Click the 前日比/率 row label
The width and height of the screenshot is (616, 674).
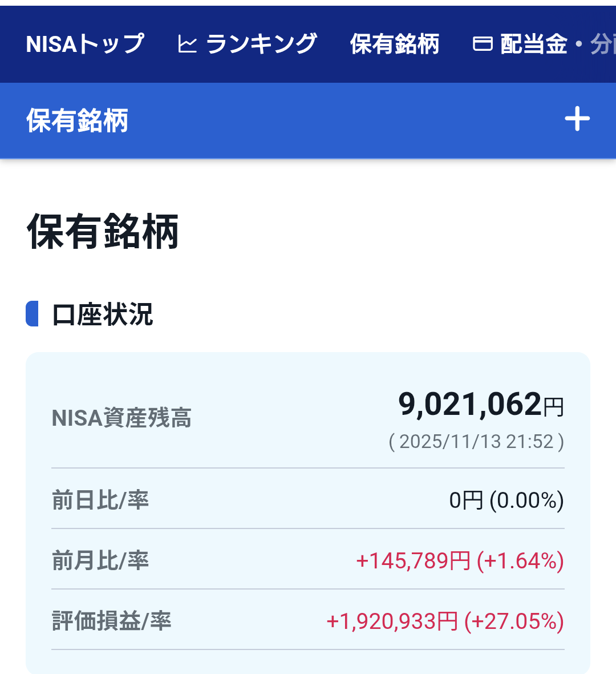click(100, 500)
